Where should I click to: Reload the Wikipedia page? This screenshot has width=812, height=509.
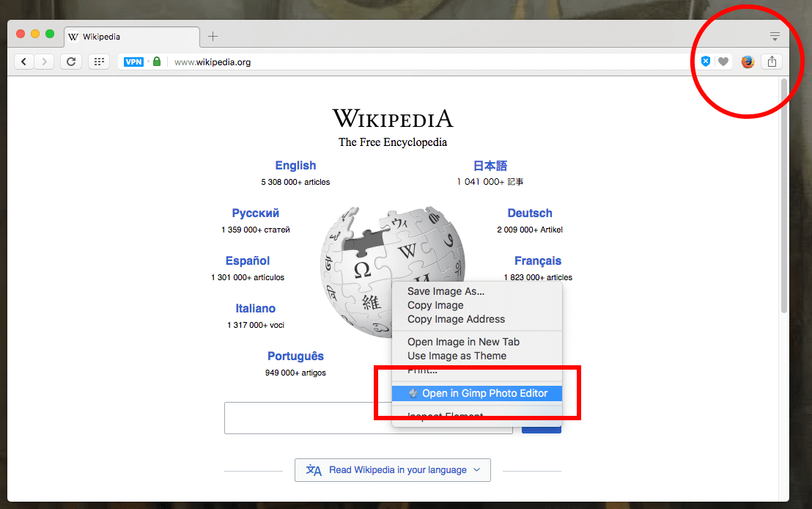click(x=71, y=62)
